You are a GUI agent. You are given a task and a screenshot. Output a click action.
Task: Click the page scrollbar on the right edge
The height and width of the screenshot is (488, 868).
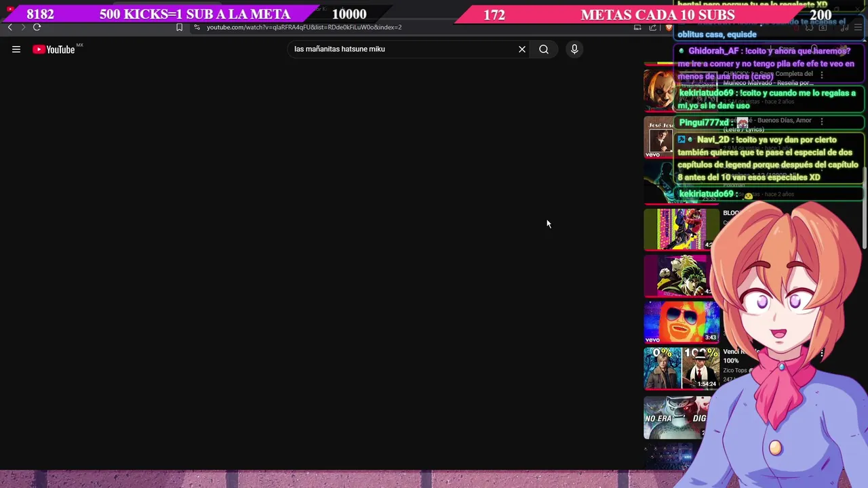point(865,207)
